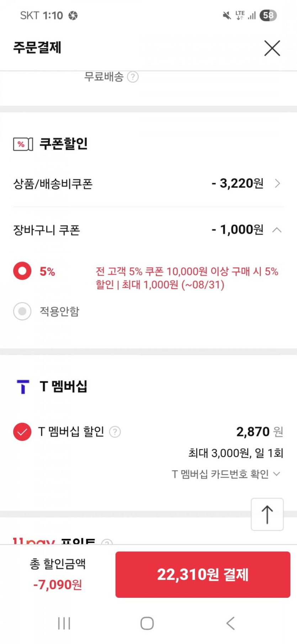
Task: Collapse the 장바구니 쿠폰 section
Action: click(277, 230)
